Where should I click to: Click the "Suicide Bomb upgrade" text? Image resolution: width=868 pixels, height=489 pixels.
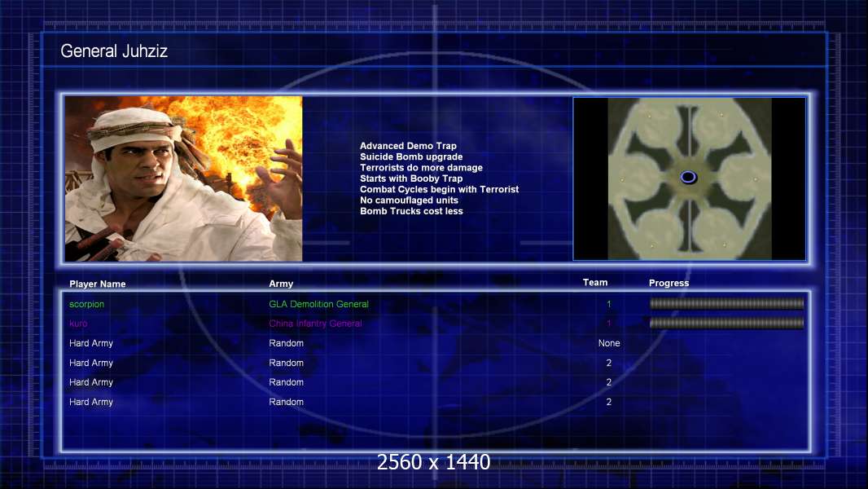(411, 157)
